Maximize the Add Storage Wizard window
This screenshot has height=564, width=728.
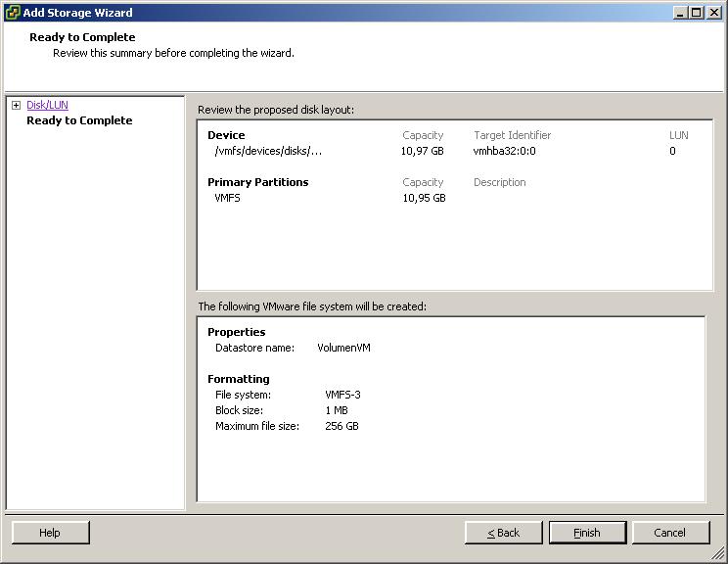point(697,13)
